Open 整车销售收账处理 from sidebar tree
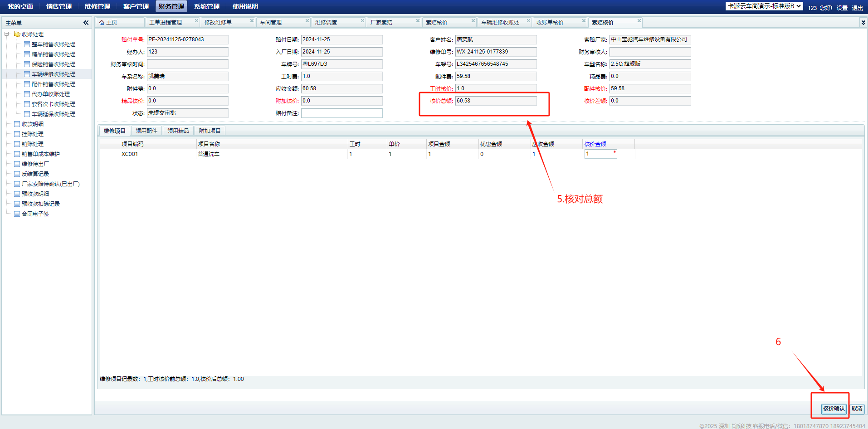Image resolution: width=868 pixels, height=429 pixels. 53,44
